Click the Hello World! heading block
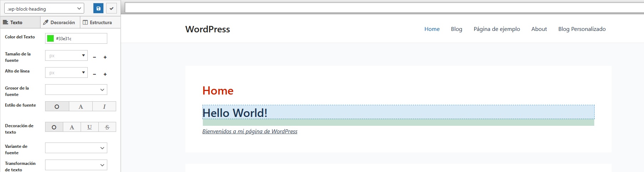Screen dimensions: 644x172 [235, 113]
